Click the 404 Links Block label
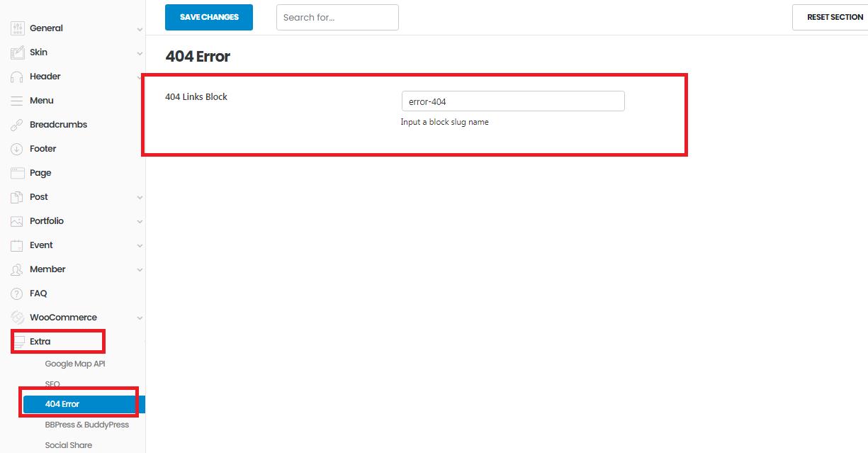This screenshot has height=453, width=868. 196,96
